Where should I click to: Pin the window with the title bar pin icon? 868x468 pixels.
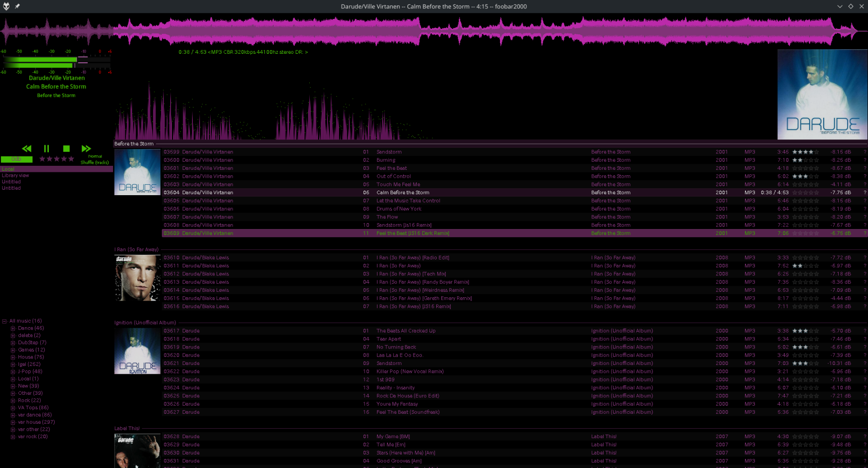tap(17, 6)
